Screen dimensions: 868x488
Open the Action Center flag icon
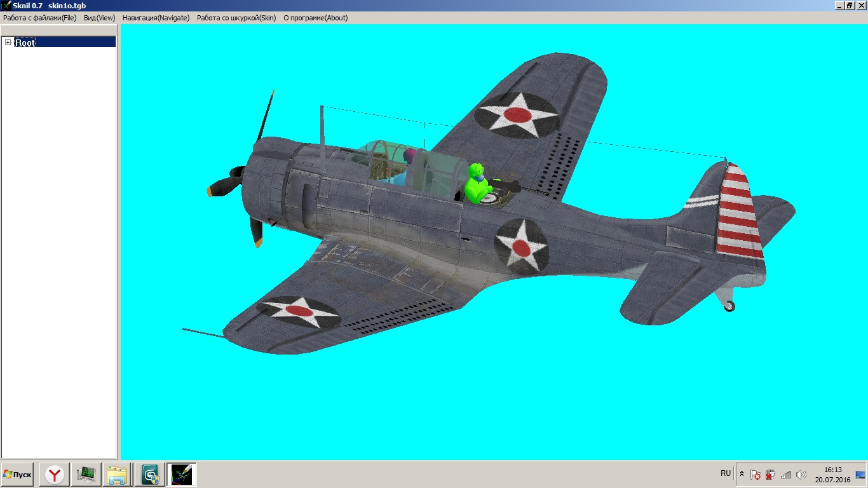click(x=755, y=475)
